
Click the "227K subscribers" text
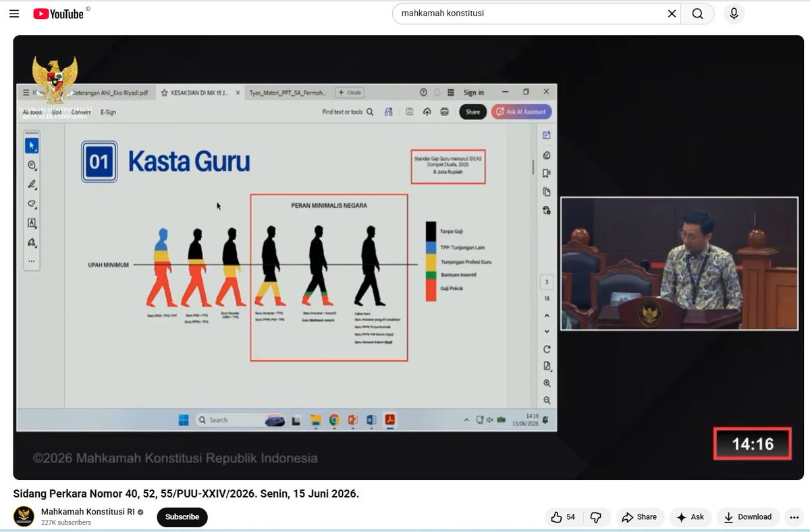pyautogui.click(x=66, y=523)
